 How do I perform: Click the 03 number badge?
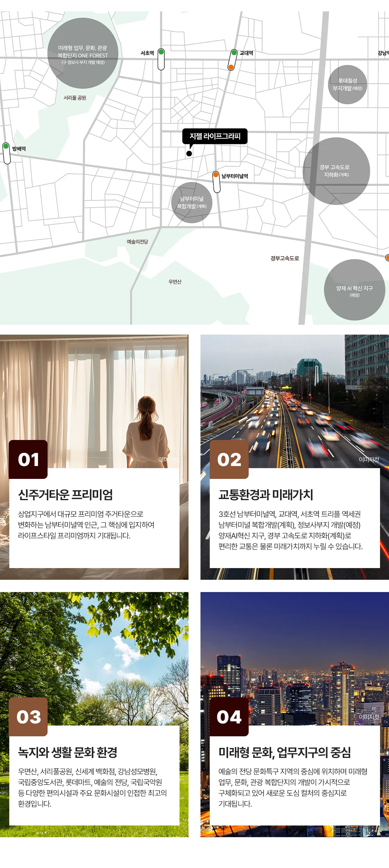[x=28, y=717]
